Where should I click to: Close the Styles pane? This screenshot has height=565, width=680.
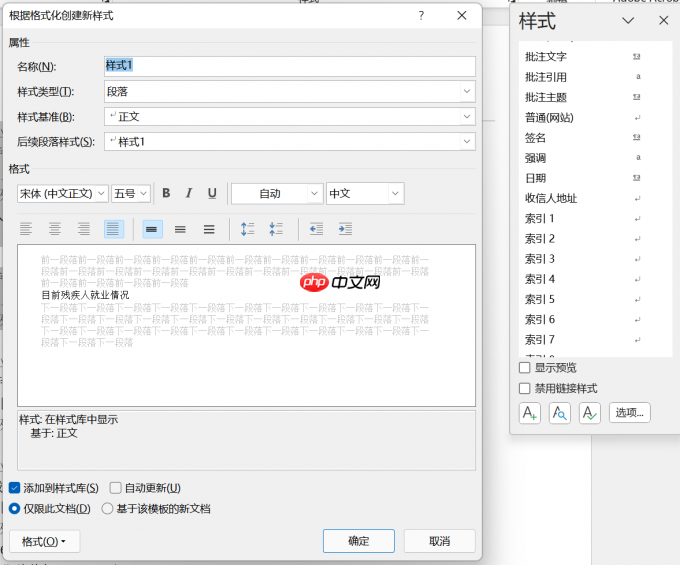pyautogui.click(x=664, y=20)
